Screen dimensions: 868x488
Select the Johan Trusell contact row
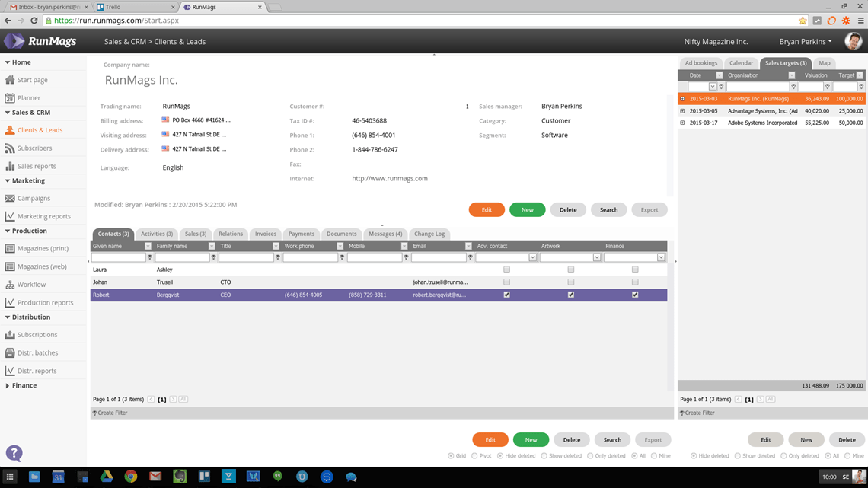point(378,282)
